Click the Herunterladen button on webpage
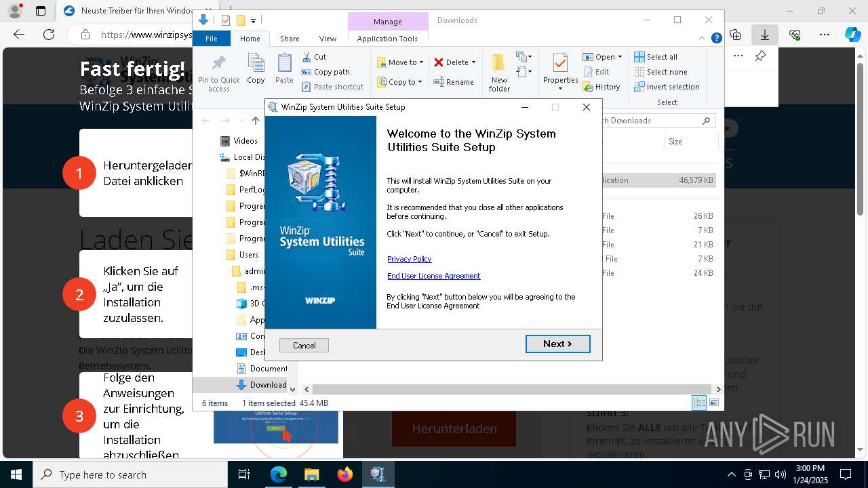Viewport: 868px width, 488px height. (x=454, y=429)
